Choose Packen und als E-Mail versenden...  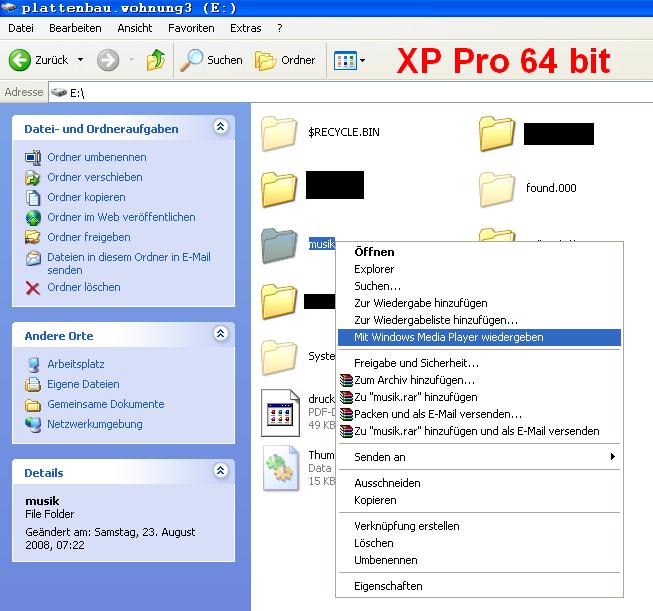click(479, 414)
